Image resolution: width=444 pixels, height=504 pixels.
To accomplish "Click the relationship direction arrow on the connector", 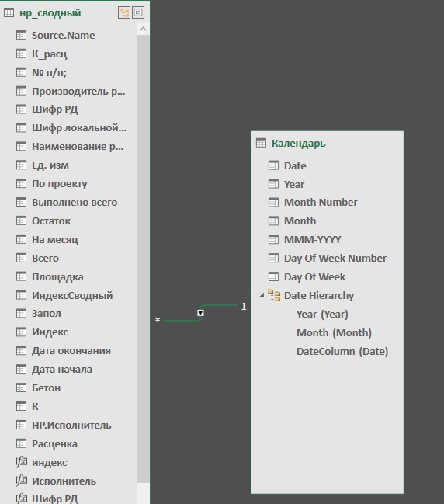I will 200,313.
